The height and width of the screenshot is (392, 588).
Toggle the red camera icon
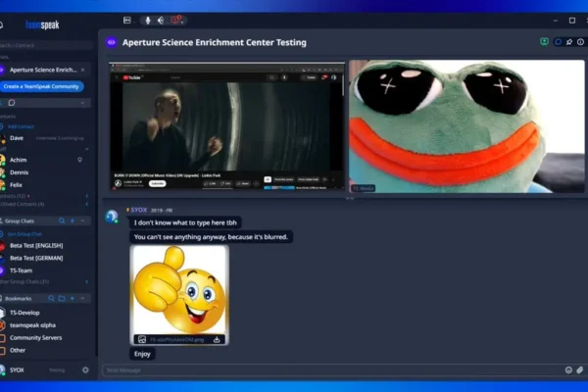click(177, 20)
